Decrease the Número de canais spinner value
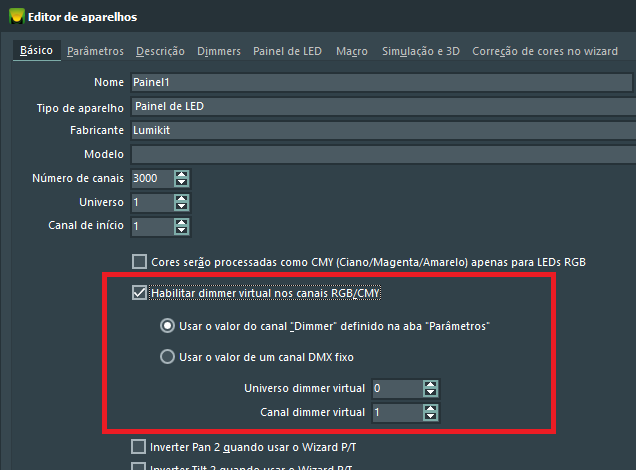 (x=181, y=183)
